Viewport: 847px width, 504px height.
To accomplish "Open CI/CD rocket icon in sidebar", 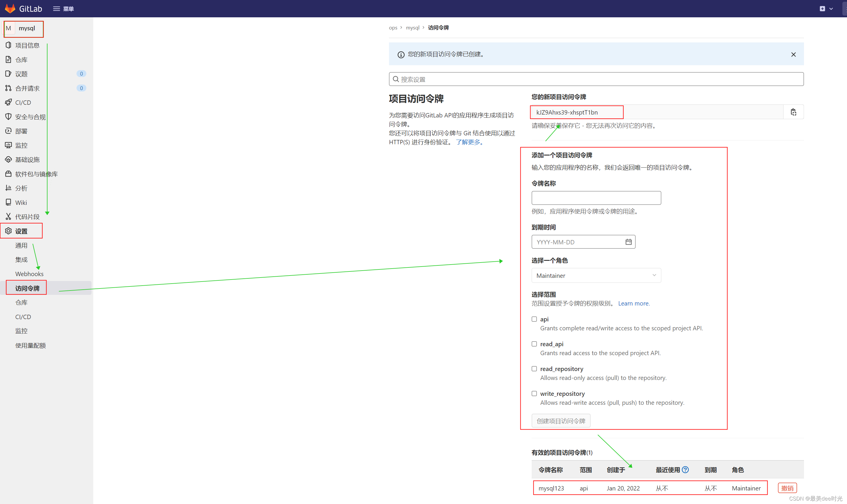I will (8, 102).
